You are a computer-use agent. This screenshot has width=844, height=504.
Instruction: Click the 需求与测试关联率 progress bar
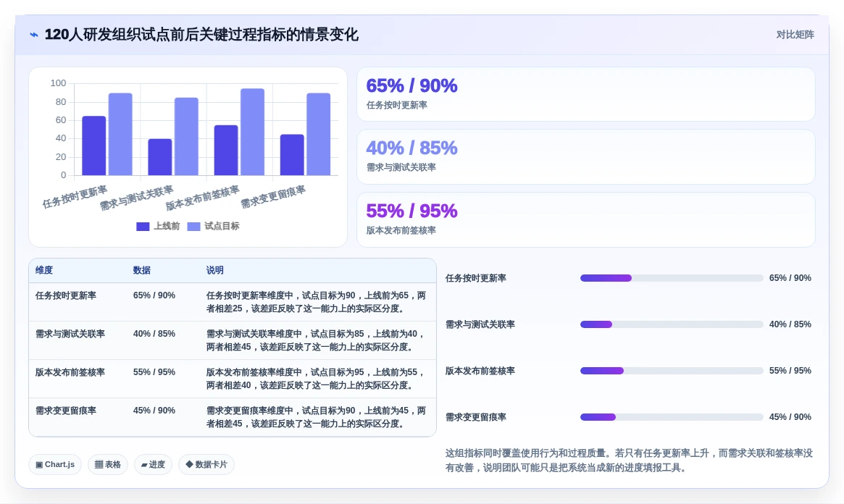tap(672, 324)
